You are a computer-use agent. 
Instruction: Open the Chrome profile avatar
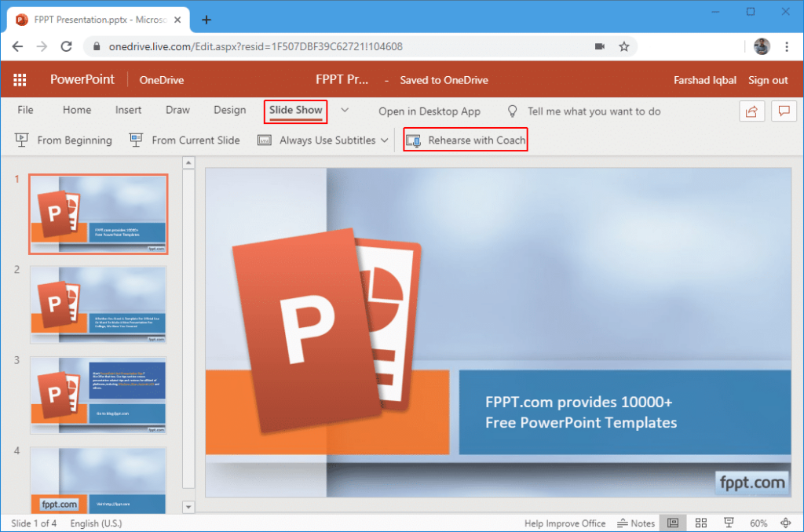tap(762, 46)
